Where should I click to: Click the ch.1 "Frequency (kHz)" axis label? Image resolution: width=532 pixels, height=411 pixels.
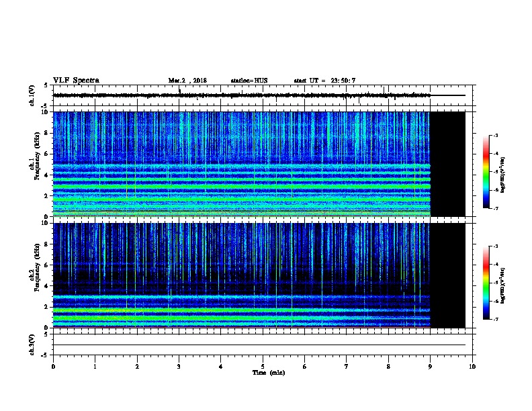[x=37, y=156]
